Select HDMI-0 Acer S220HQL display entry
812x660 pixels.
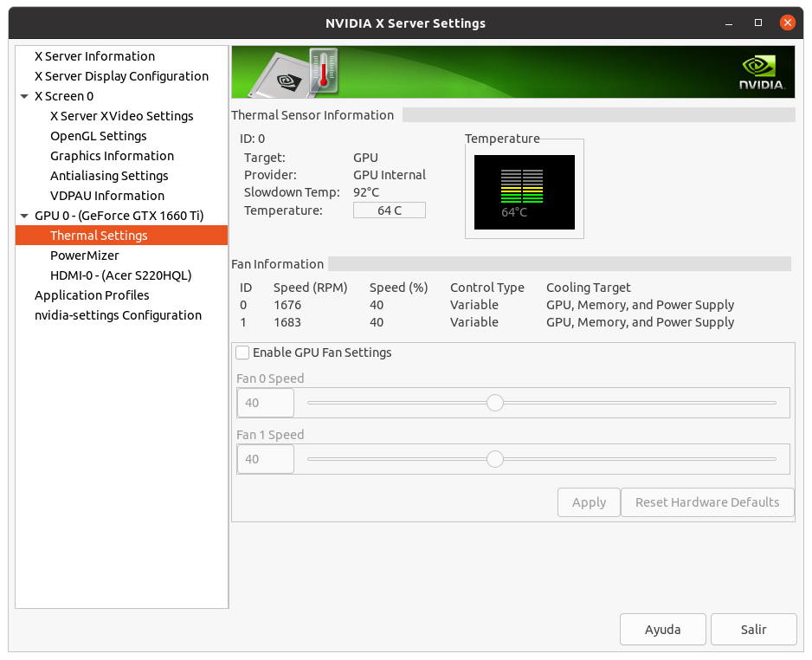120,275
